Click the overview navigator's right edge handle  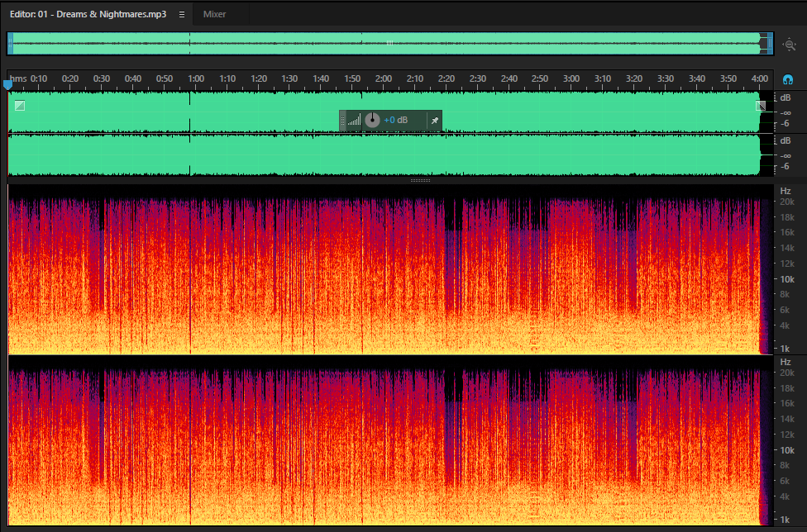771,44
